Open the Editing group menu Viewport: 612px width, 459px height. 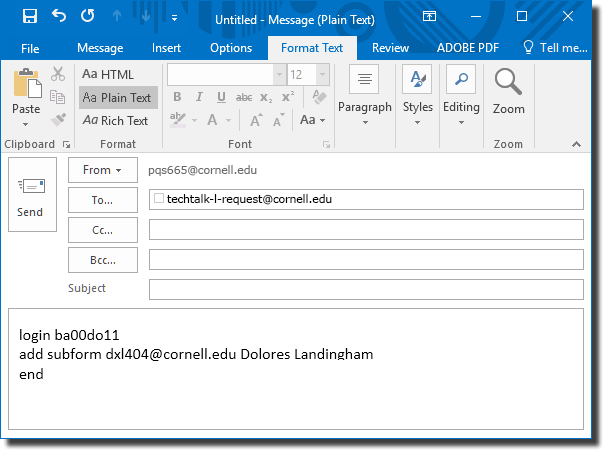click(x=461, y=96)
